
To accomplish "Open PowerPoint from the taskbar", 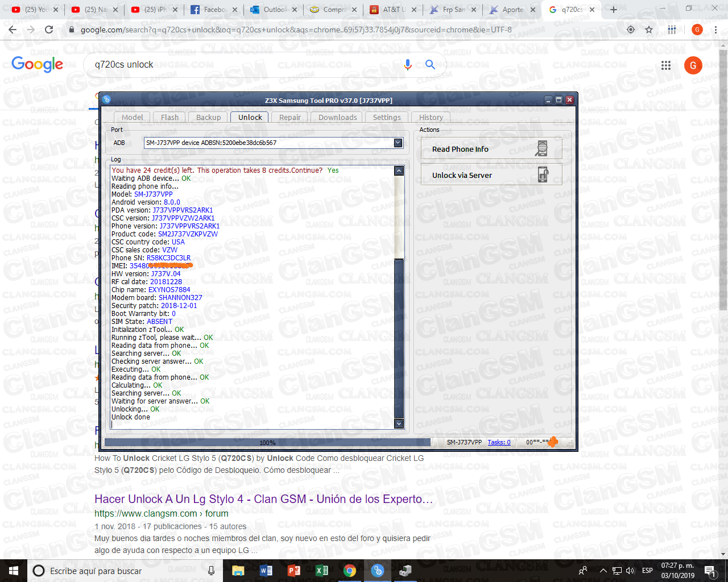I will pyautogui.click(x=293, y=571).
